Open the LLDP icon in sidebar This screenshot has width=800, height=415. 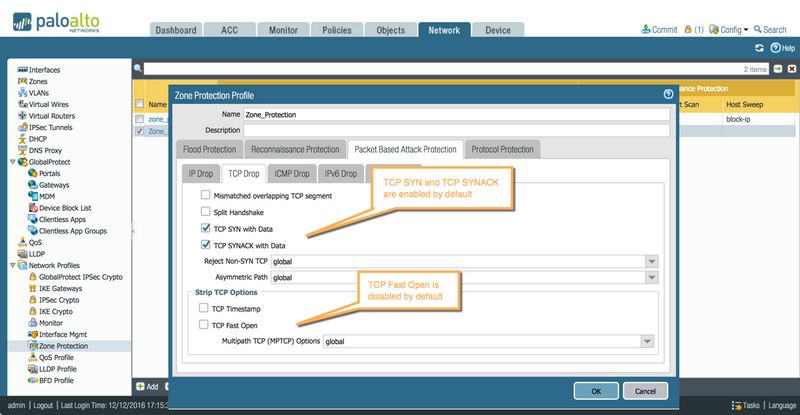pos(22,254)
